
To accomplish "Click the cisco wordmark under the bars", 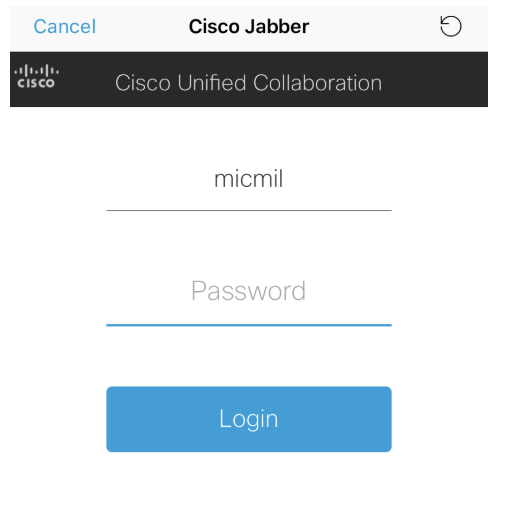I will pos(36,83).
